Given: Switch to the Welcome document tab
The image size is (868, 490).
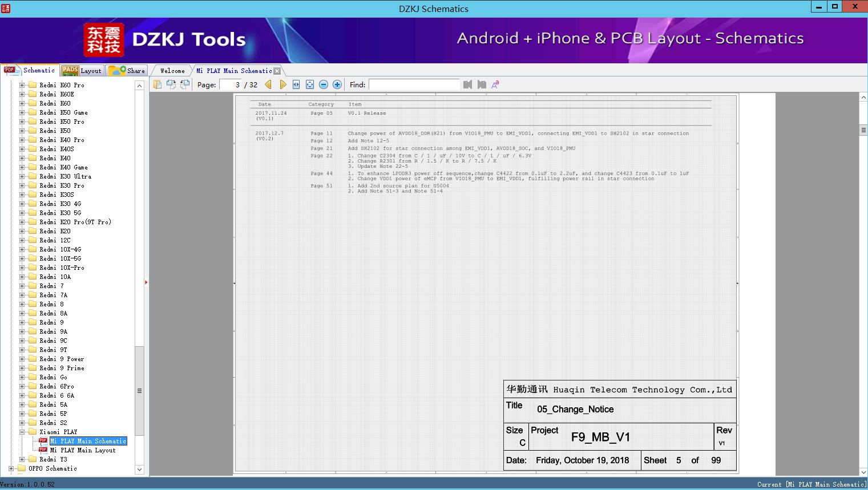Looking at the screenshot, I should coord(172,71).
